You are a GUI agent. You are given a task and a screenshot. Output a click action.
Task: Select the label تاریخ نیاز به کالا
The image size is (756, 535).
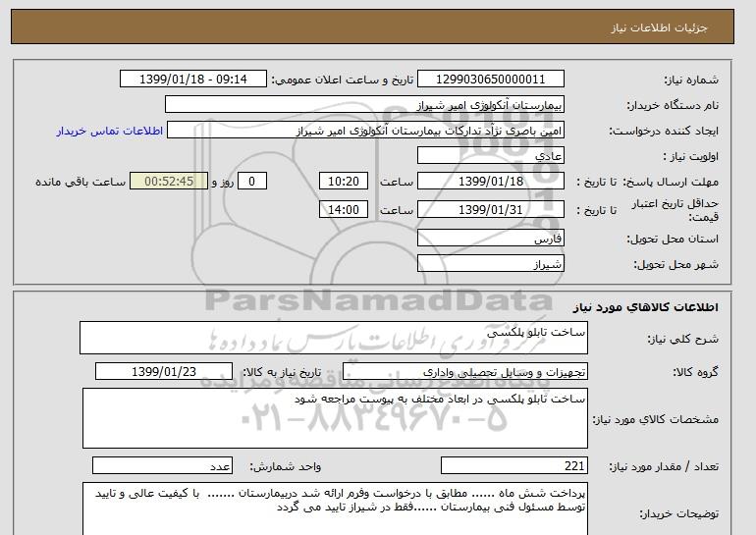coord(282,372)
